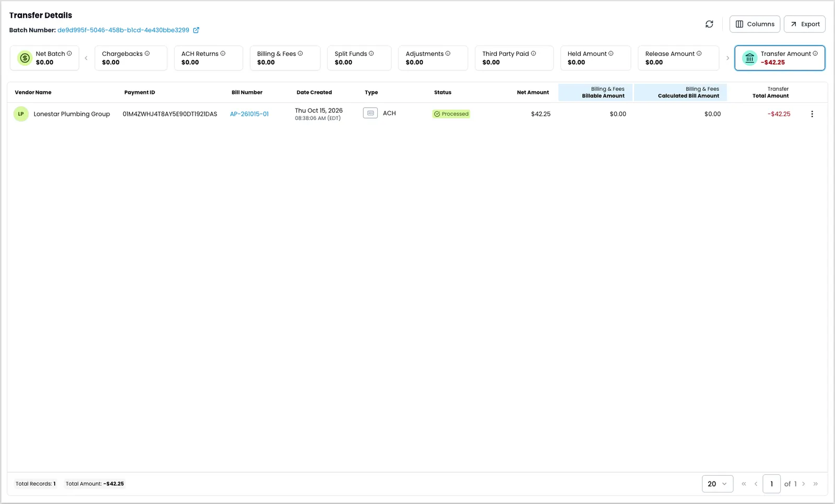Screen dimensions: 835x504
Task: Click the ACH payment type icon
Action: (371, 113)
